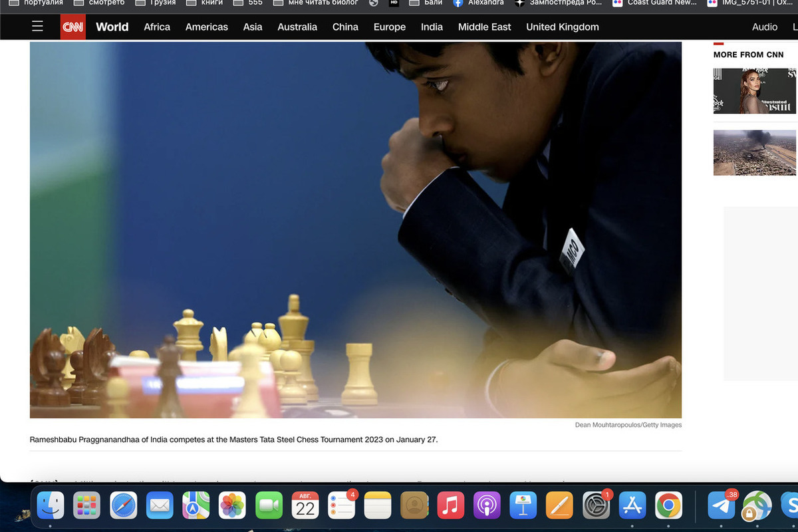Open the Music app in dock

[451, 506]
